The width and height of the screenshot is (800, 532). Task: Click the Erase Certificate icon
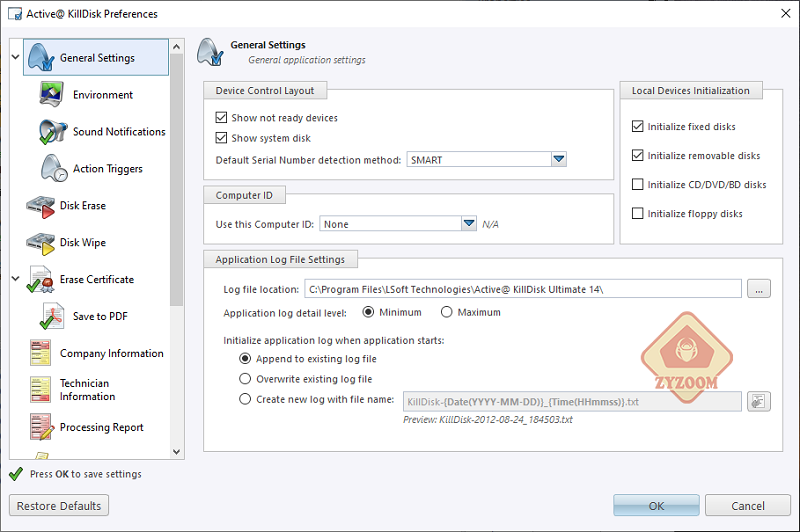(41, 280)
